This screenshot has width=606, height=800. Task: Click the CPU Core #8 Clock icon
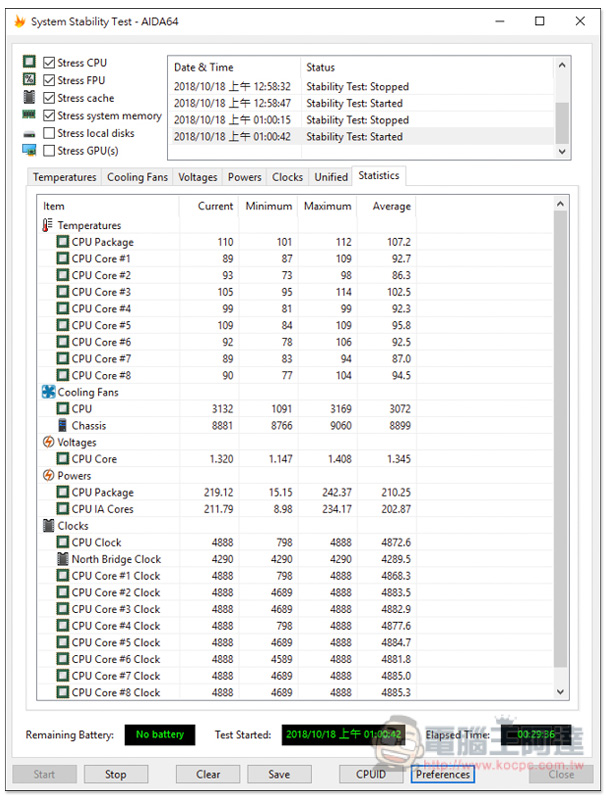pyautogui.click(x=62, y=692)
